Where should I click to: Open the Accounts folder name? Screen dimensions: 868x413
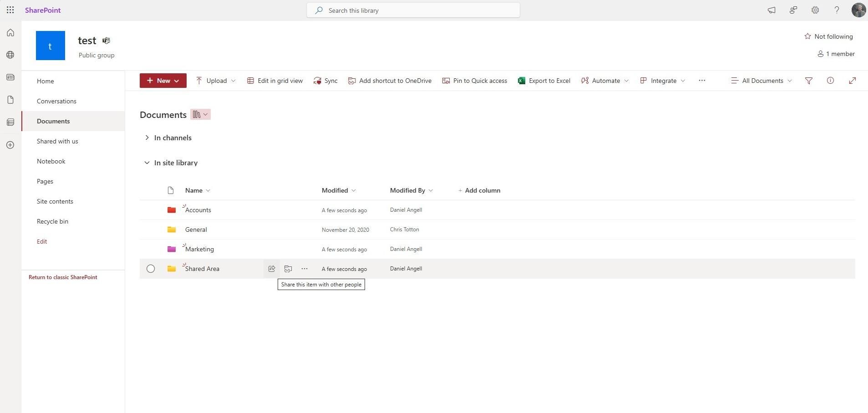tap(198, 210)
